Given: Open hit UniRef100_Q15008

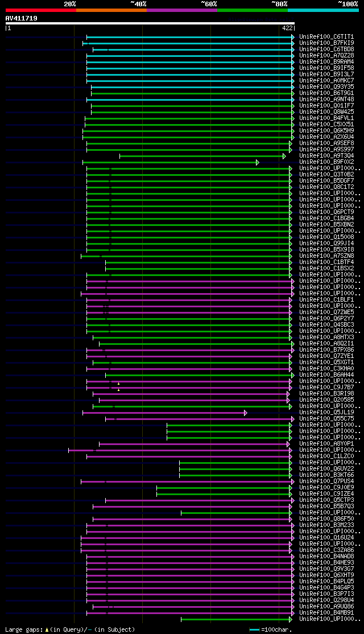Looking at the screenshot, I should (327, 237).
